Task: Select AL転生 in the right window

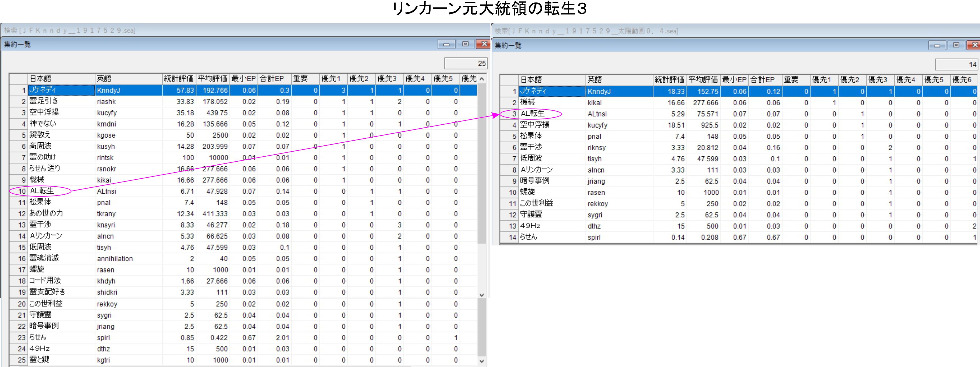Action: click(x=739, y=114)
